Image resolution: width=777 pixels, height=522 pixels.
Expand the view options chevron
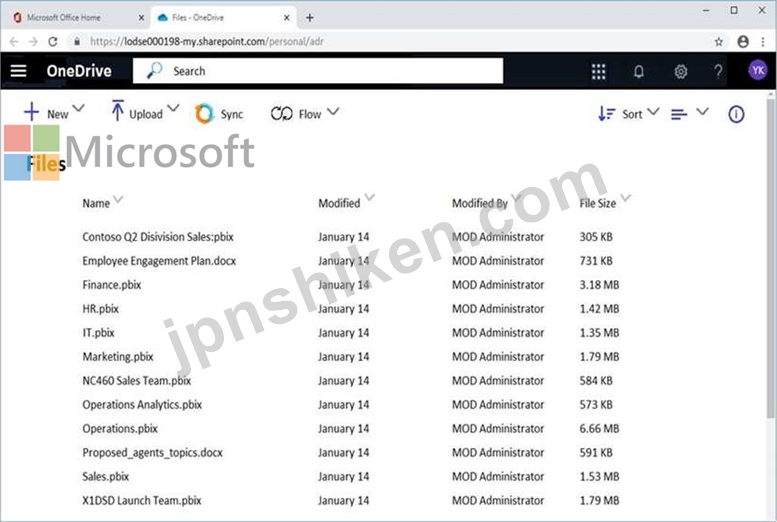(702, 111)
